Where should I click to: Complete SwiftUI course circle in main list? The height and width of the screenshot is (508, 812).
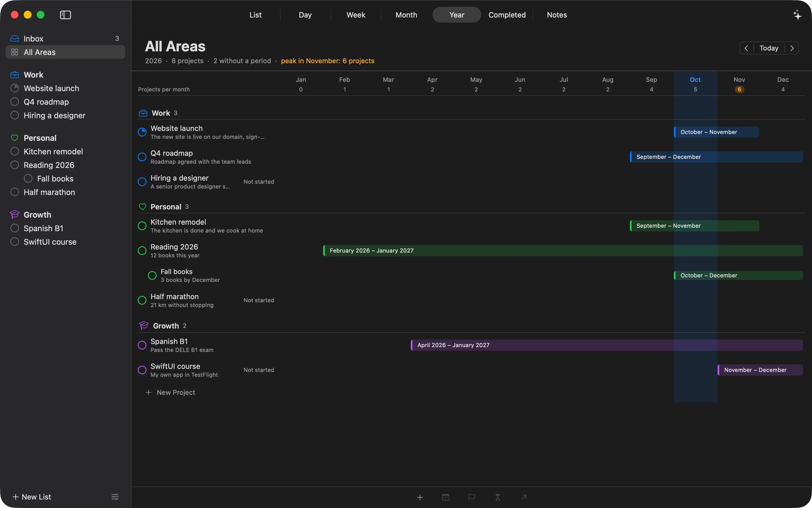pyautogui.click(x=142, y=370)
